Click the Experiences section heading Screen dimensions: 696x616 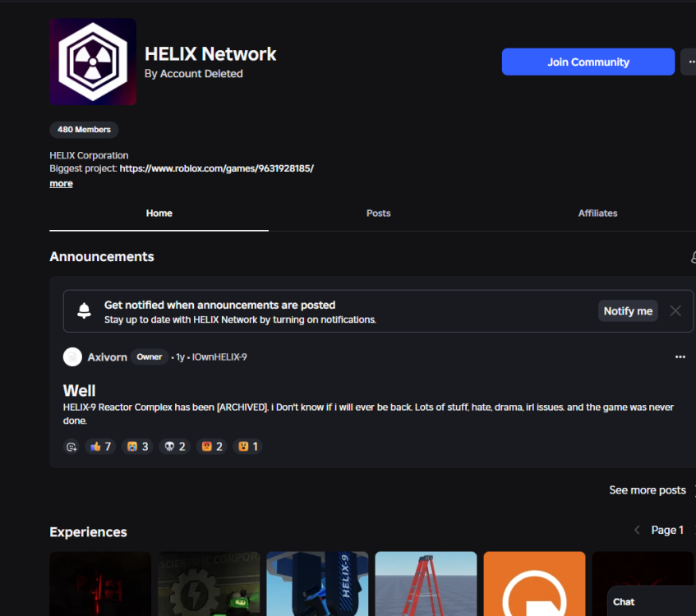click(88, 531)
